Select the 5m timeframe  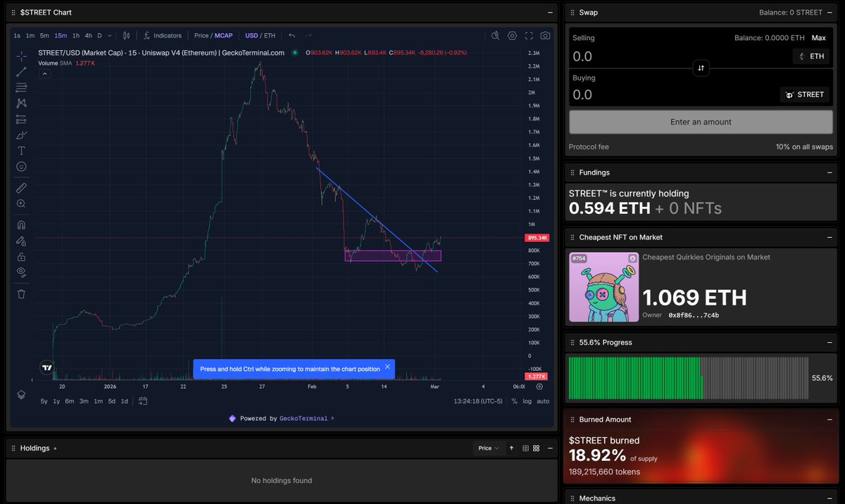(x=44, y=35)
